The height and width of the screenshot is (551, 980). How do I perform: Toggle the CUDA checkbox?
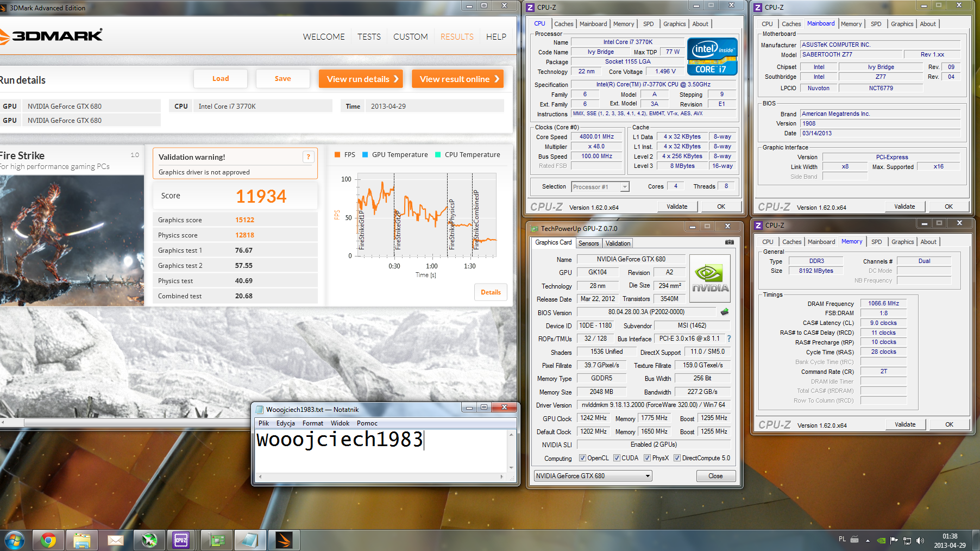coord(617,458)
